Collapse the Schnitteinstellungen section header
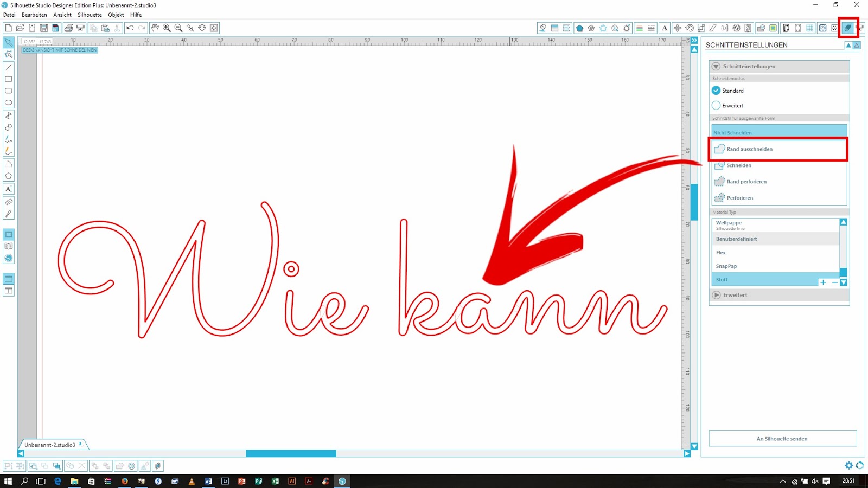Image resolution: width=868 pixels, height=488 pixels. click(717, 66)
